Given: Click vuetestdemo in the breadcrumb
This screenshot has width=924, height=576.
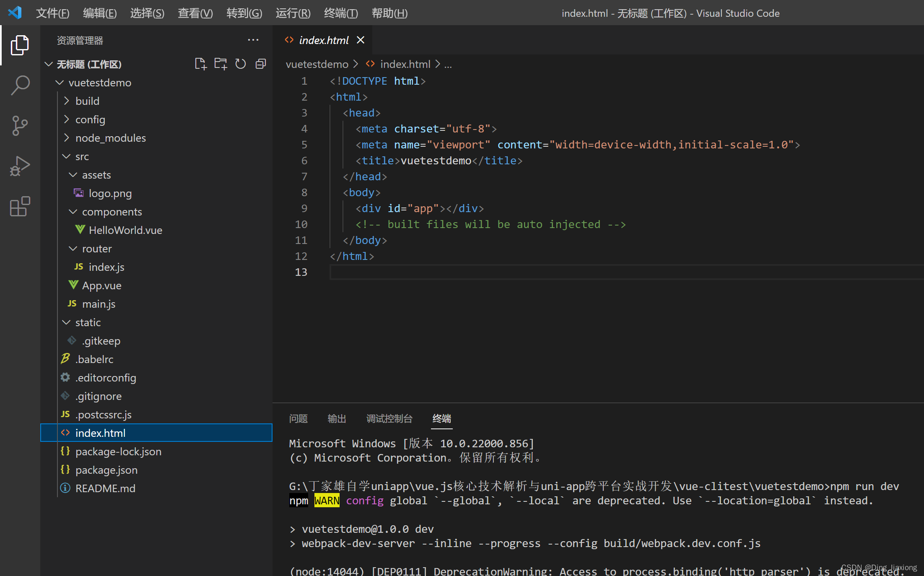Looking at the screenshot, I should [x=317, y=64].
